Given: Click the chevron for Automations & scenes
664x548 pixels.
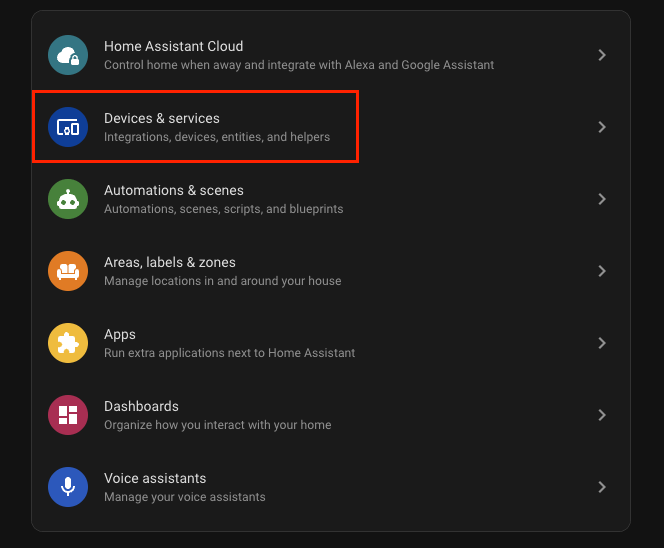Looking at the screenshot, I should (x=602, y=199).
